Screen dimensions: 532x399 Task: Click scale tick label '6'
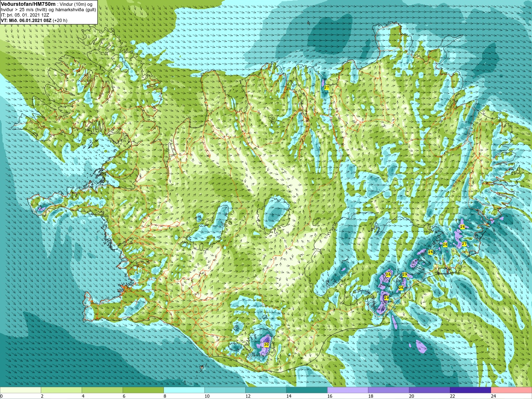(x=124, y=396)
